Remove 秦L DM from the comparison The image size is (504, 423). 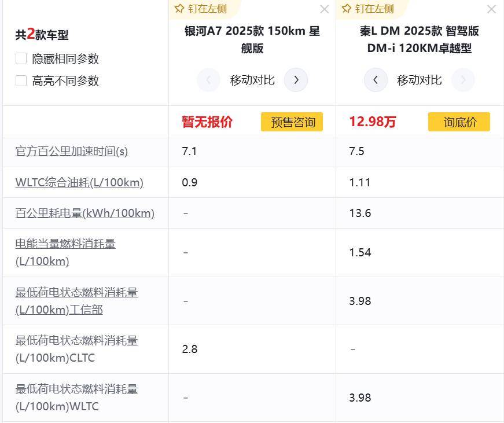(x=491, y=9)
